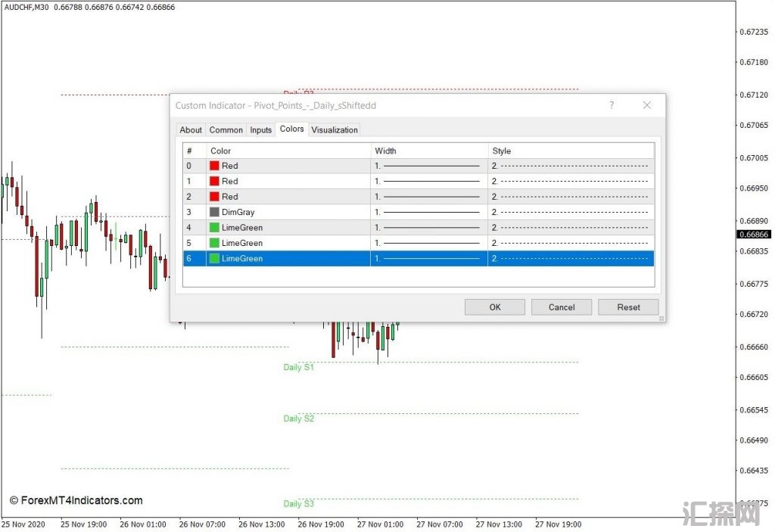Open width dropdown for highlighted row 6
The image size is (775, 532).
coord(429,259)
